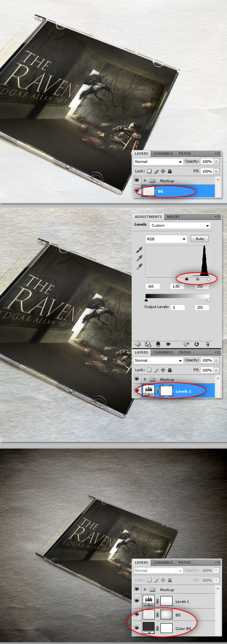Select the black point eyedropper in Levels
The image size is (227, 644).
point(139,250)
